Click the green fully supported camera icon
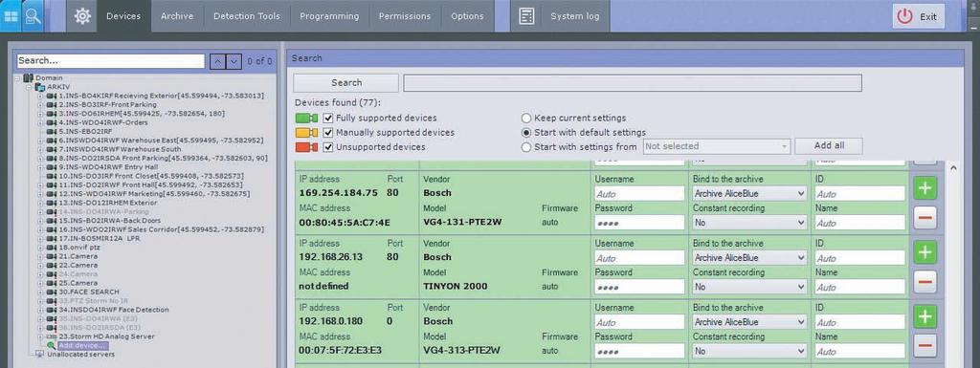The image size is (980, 368). click(307, 118)
